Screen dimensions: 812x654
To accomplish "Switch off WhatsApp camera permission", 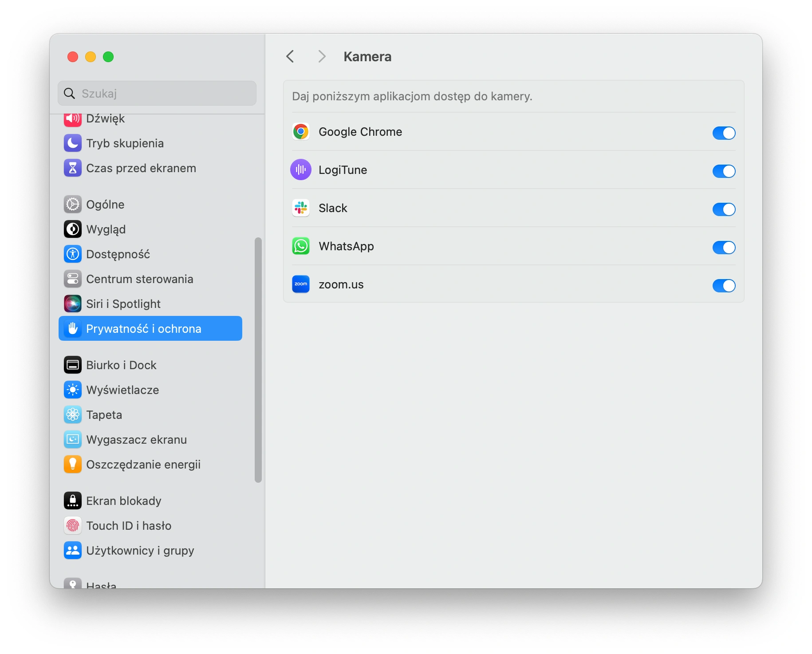I will 724,247.
